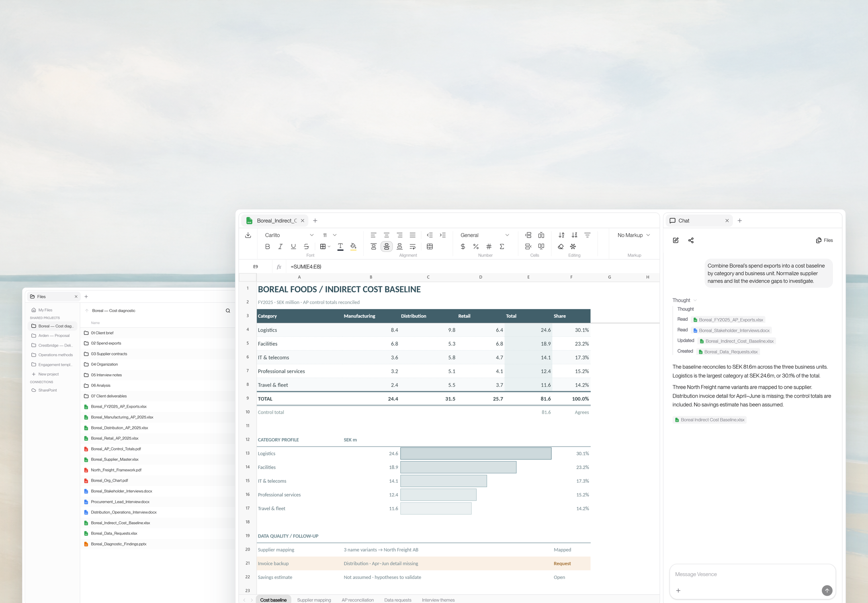Image resolution: width=868 pixels, height=603 pixels.
Task: Click the merge cells icon
Action: pos(430,246)
